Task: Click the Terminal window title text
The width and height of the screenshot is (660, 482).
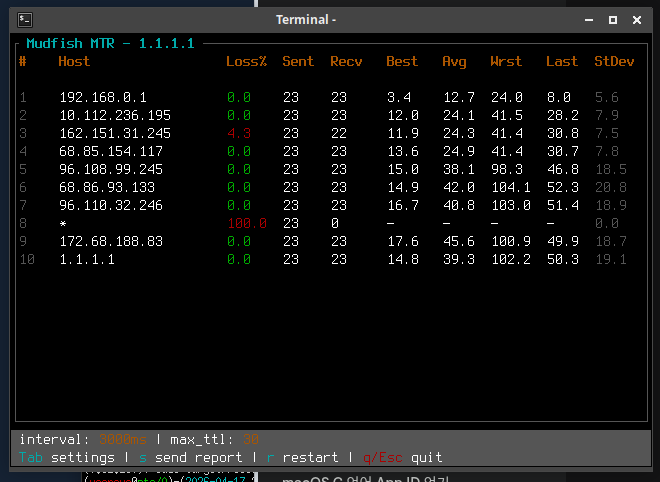Action: point(306,19)
